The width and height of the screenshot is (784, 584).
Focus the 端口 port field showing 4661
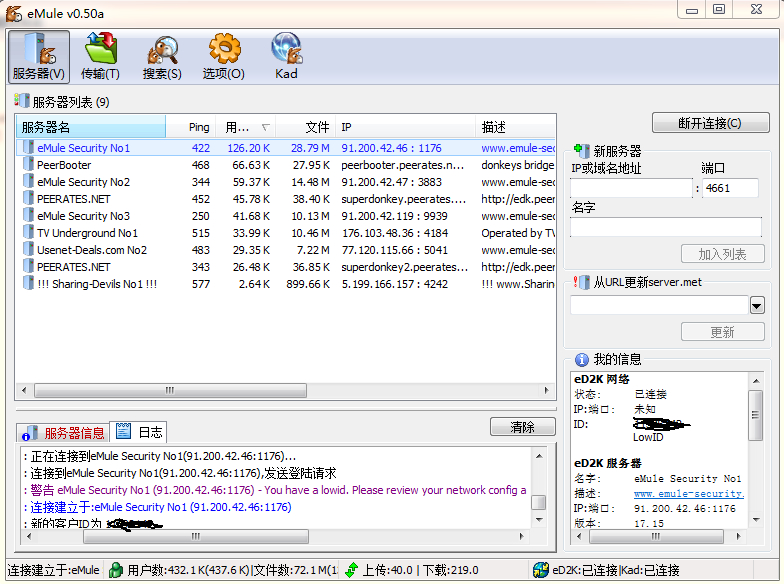[730, 188]
